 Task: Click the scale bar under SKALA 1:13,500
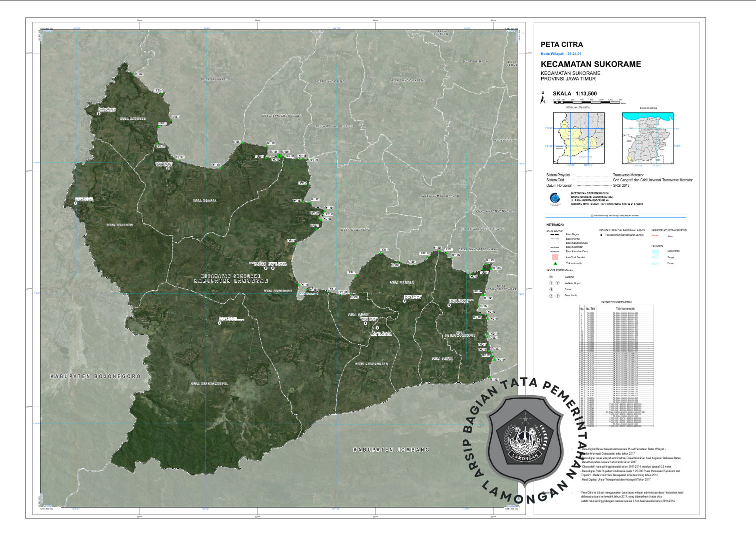[x=587, y=101]
